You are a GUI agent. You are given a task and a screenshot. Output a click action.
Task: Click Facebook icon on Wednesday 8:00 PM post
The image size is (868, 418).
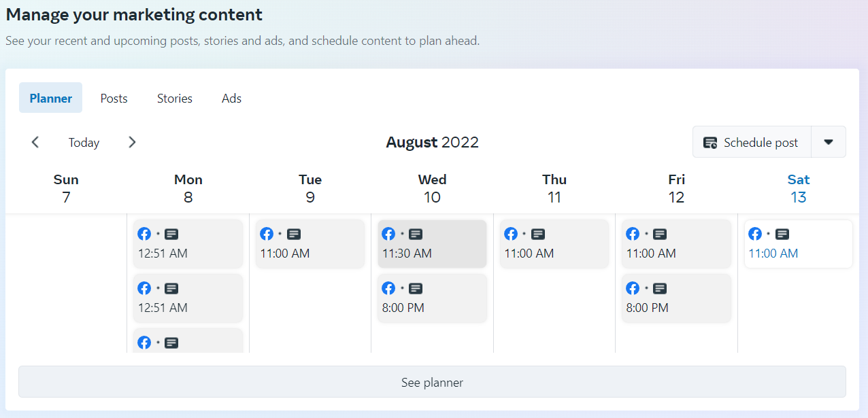pyautogui.click(x=388, y=288)
